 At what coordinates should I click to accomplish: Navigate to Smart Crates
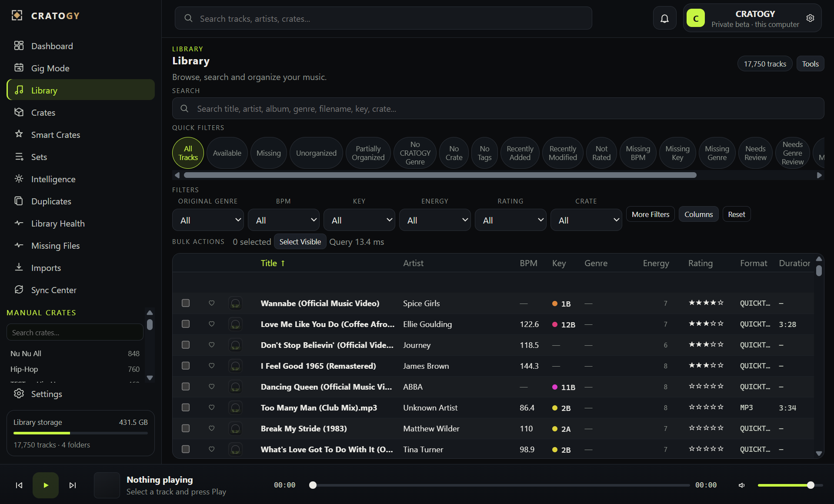click(x=81, y=134)
